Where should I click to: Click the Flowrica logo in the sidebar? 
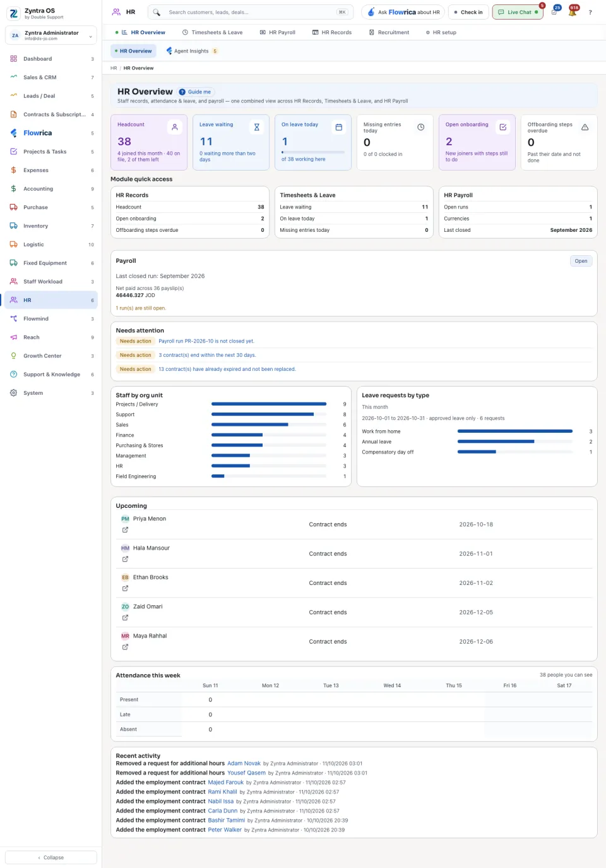click(x=31, y=133)
